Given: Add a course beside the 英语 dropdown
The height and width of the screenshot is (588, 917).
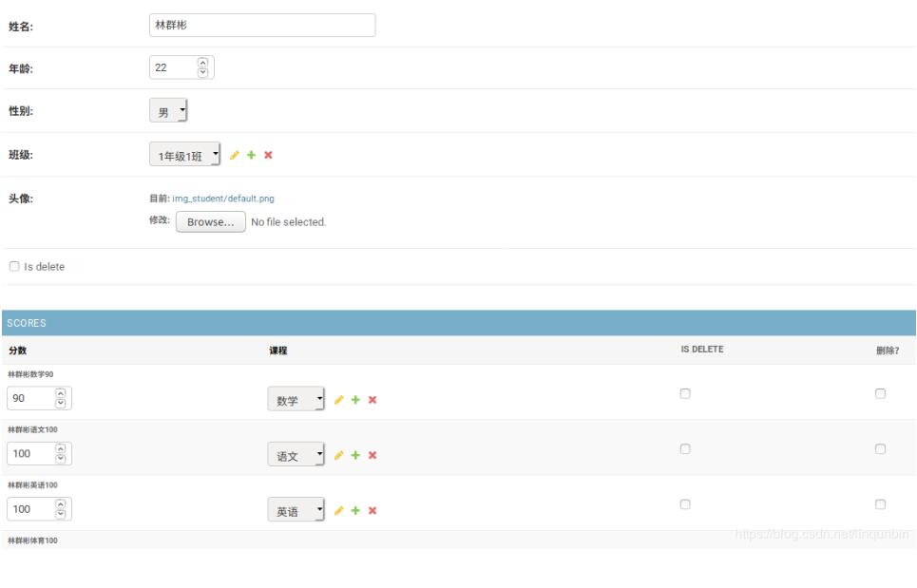Looking at the screenshot, I should (x=355, y=510).
